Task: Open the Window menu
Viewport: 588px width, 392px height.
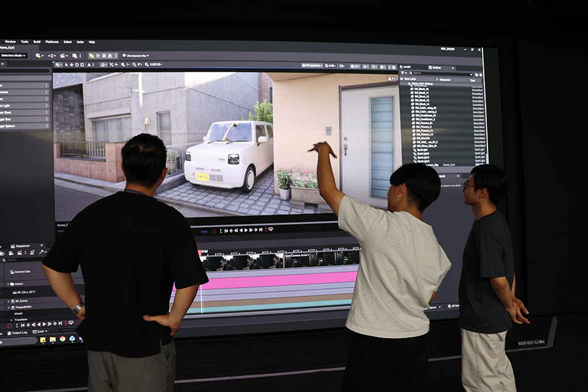Action: click(x=10, y=41)
